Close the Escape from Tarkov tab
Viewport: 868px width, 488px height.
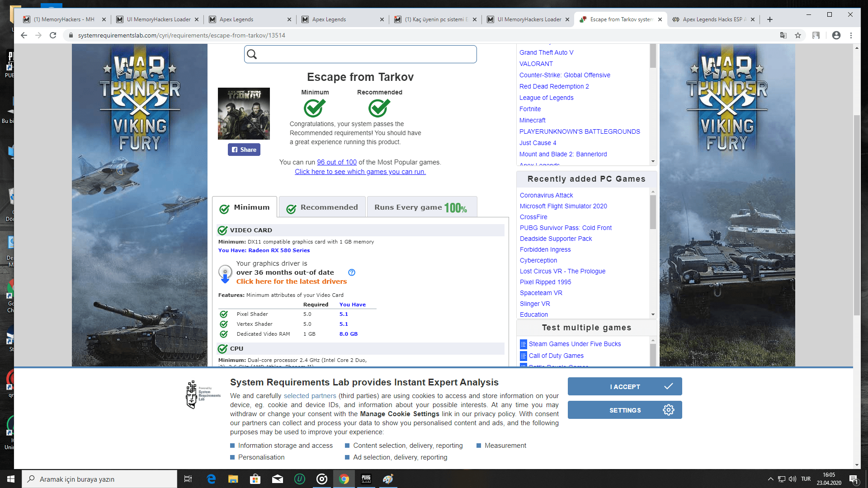pos(660,19)
